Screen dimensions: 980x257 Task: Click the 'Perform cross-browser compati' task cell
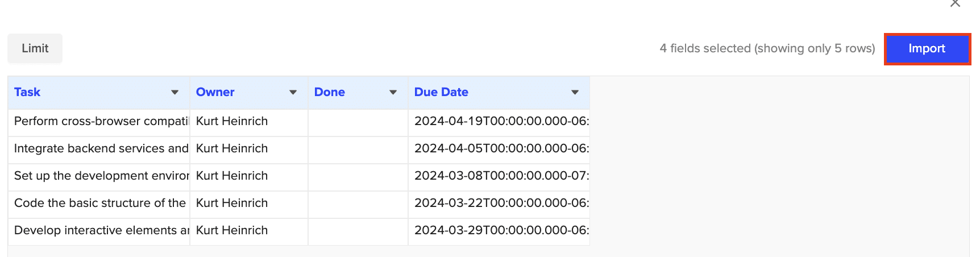(101, 121)
